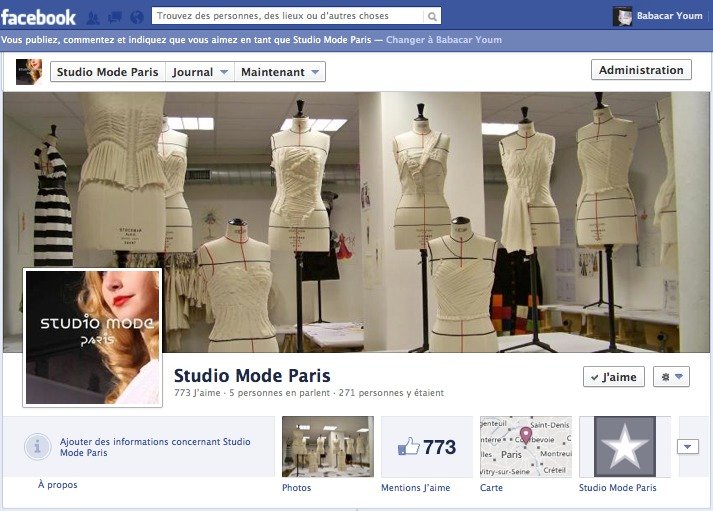Screen dimensions: 713x511
Task: Expand more apps arrow at right
Action: [687, 447]
